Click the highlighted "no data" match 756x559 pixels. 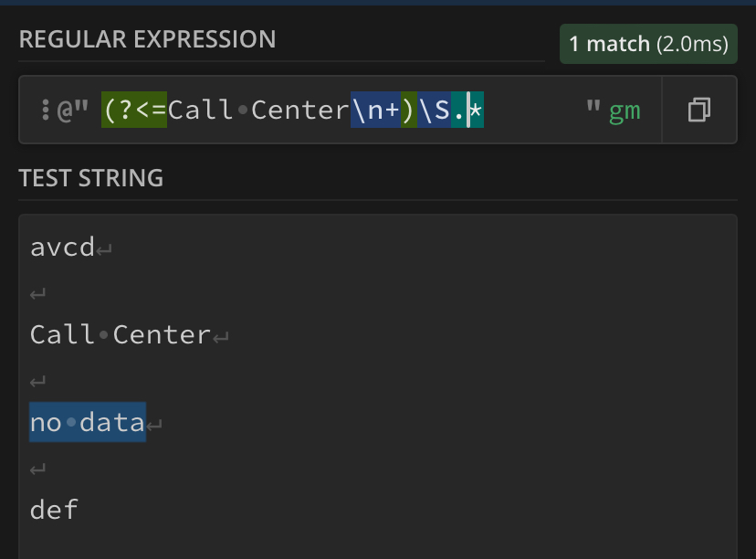tap(88, 422)
